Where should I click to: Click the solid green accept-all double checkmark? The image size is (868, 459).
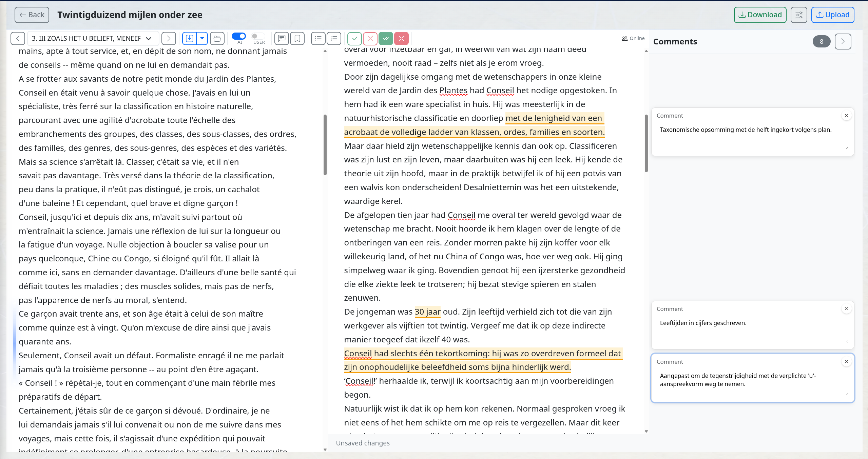386,39
